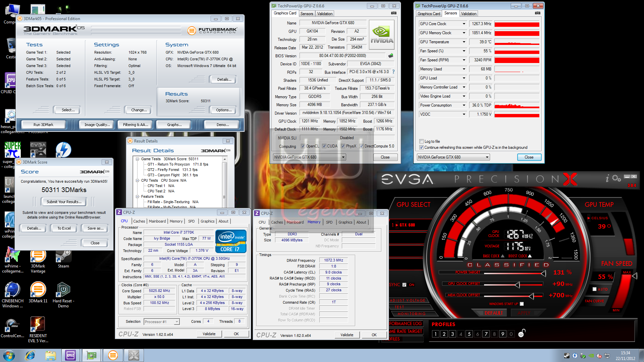Viewport: 644px width, 362px height.
Task: Open the SPD tab in right CPU-Z window
Action: click(329, 222)
